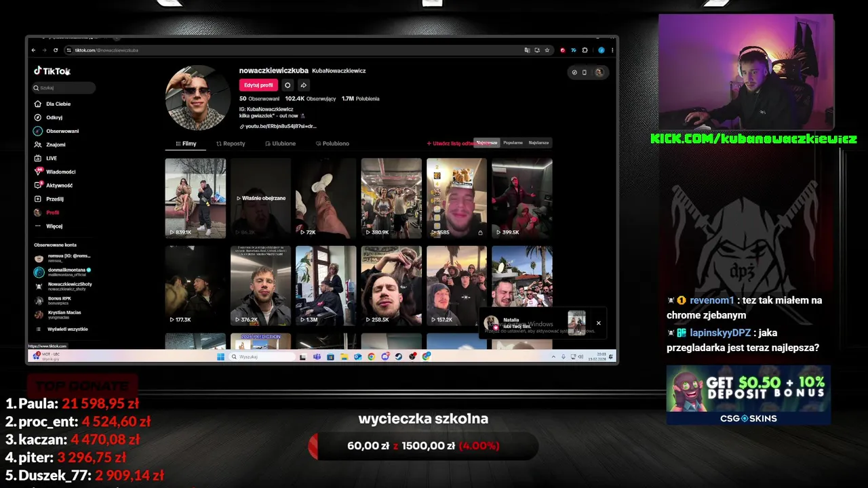The width and height of the screenshot is (868, 488).
Task: Click the 7TV extension icon
Action: pyautogui.click(x=574, y=50)
